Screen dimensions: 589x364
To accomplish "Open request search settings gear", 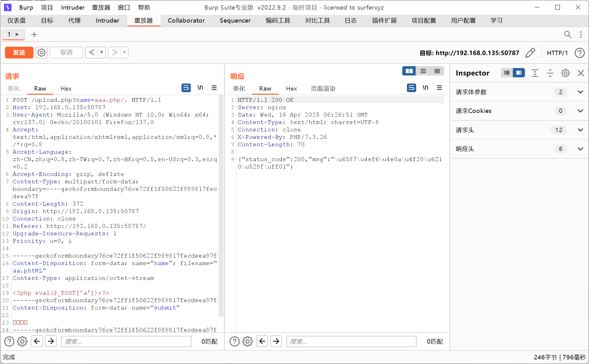I will [x=22, y=341].
